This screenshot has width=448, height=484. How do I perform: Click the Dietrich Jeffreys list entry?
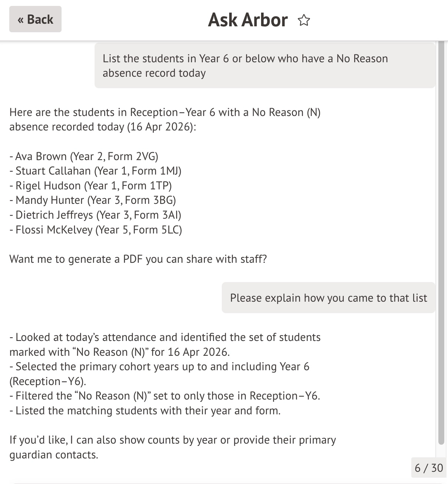pyautogui.click(x=96, y=215)
